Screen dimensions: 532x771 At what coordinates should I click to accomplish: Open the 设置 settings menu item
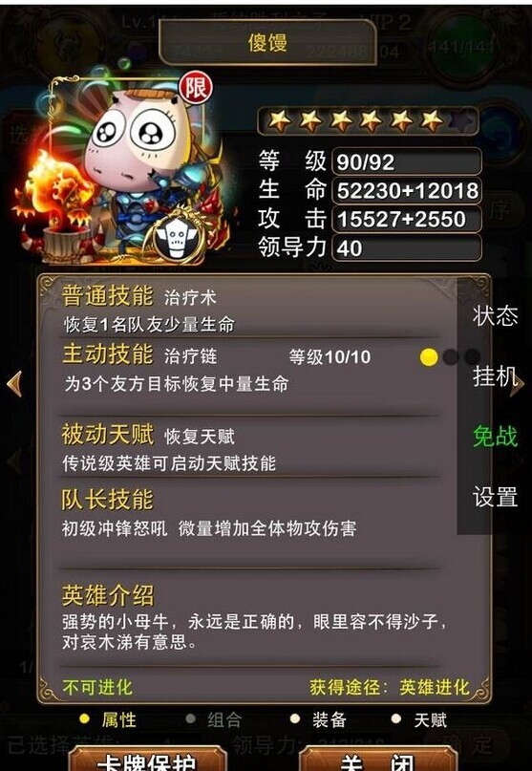pyautogui.click(x=495, y=497)
